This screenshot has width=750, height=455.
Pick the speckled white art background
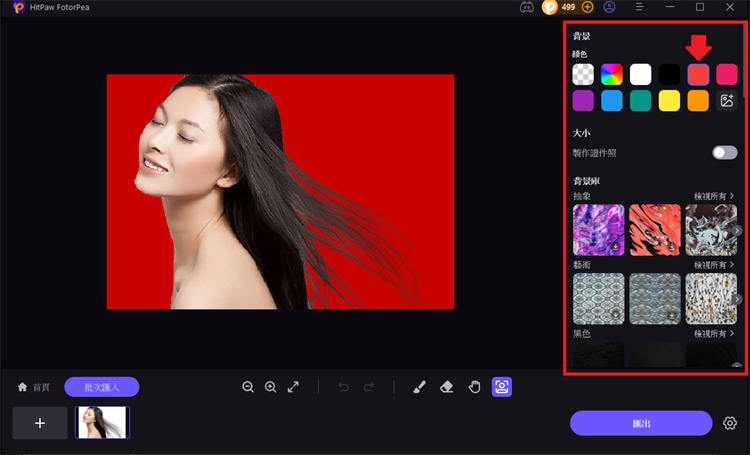(711, 299)
